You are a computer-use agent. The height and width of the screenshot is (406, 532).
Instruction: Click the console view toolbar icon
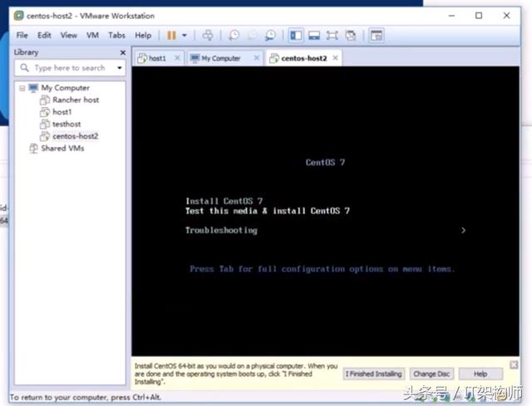[377, 35]
